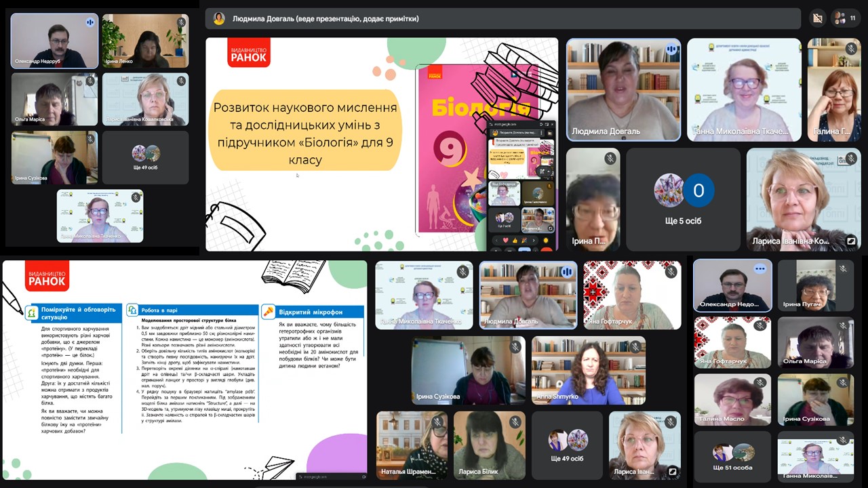The height and width of the screenshot is (488, 868).
Task: Click the pencil icon beside Відкритий мікрофон
Action: (x=268, y=312)
